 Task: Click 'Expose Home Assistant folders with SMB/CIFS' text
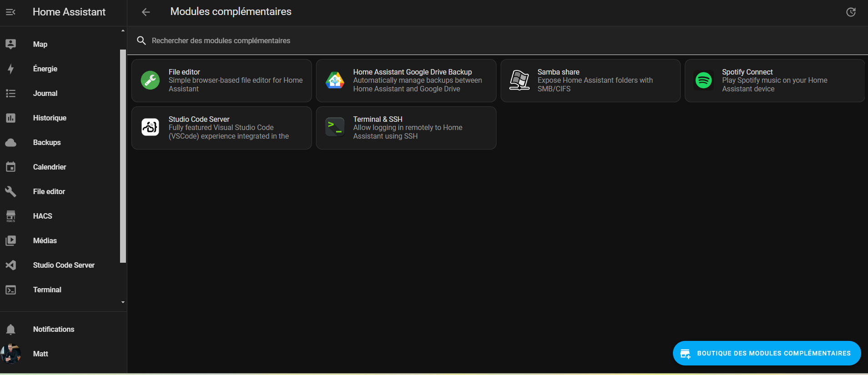tap(595, 85)
